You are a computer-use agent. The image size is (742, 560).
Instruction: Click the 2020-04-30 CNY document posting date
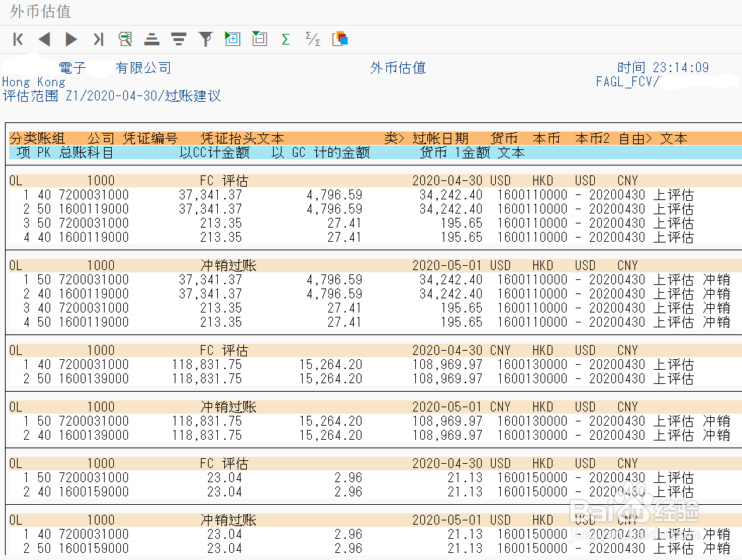[x=447, y=351]
